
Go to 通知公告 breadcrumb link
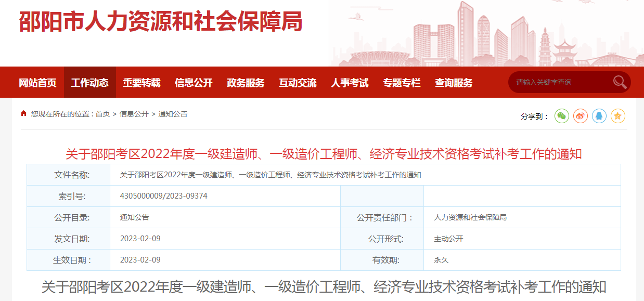coord(173,114)
